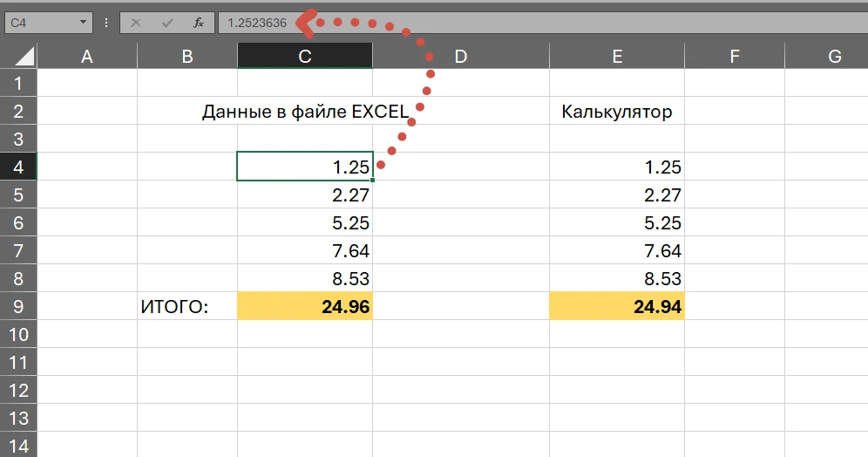Select the yellow total cell 24.94
The image size is (868, 457).
pyautogui.click(x=617, y=306)
